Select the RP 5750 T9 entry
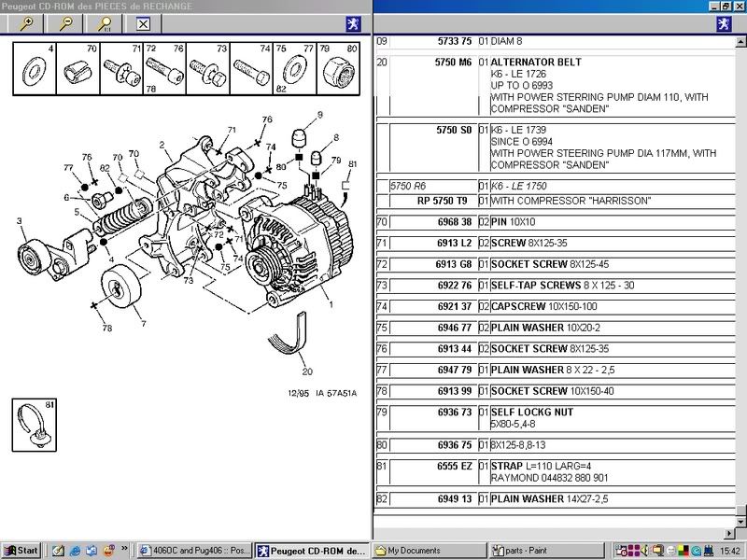 pos(556,201)
